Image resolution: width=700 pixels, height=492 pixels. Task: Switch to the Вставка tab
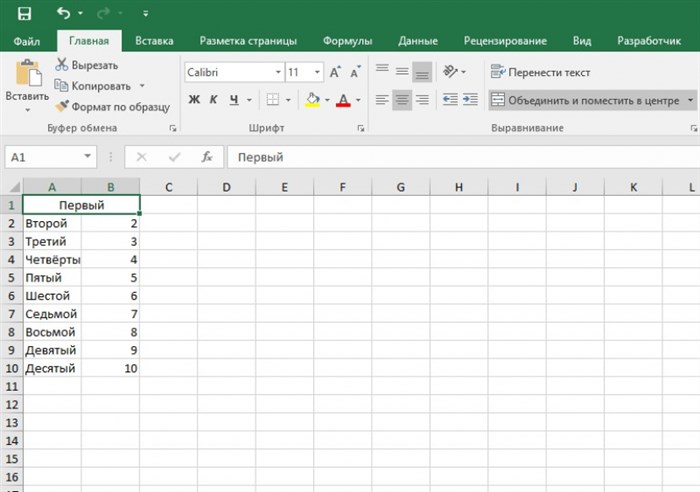[154, 41]
